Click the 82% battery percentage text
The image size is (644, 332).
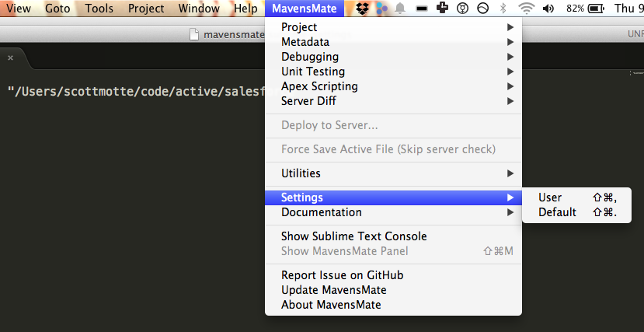pyautogui.click(x=575, y=9)
